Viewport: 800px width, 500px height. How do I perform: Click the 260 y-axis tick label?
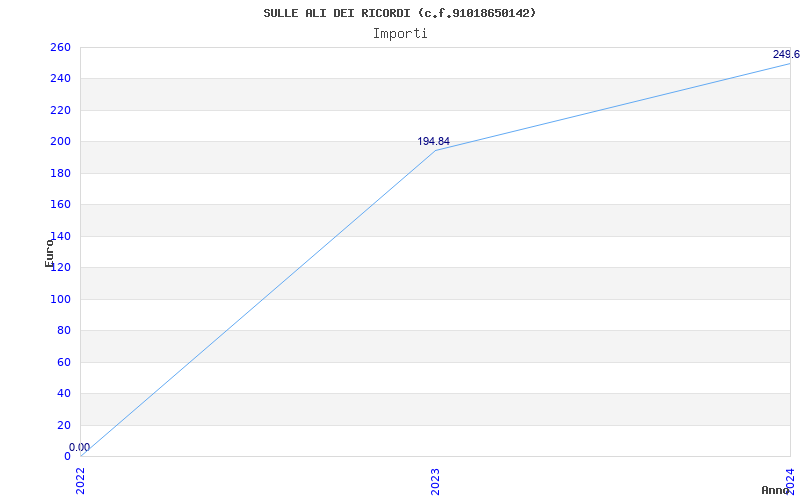pos(60,47)
